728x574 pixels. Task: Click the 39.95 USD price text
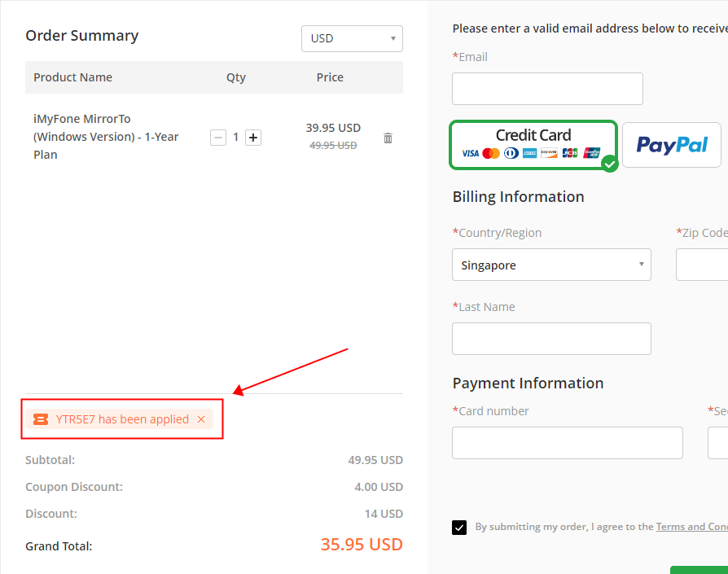pyautogui.click(x=333, y=128)
